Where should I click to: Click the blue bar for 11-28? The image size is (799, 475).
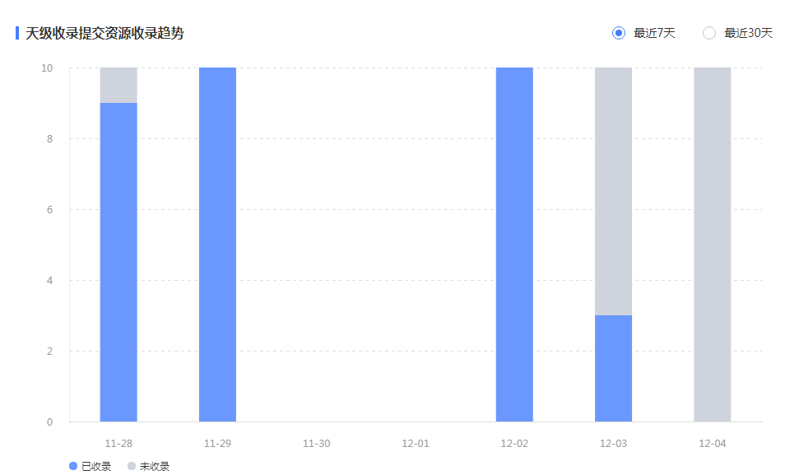(x=118, y=262)
